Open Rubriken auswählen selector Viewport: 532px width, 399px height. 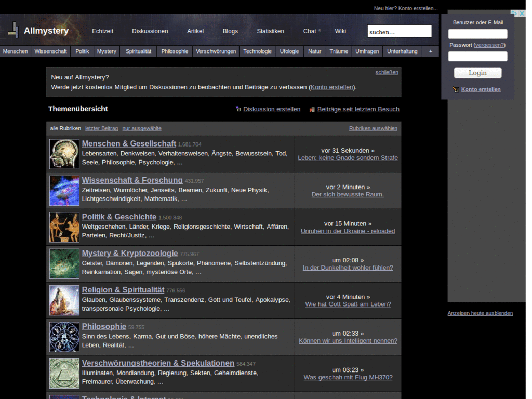(x=373, y=128)
